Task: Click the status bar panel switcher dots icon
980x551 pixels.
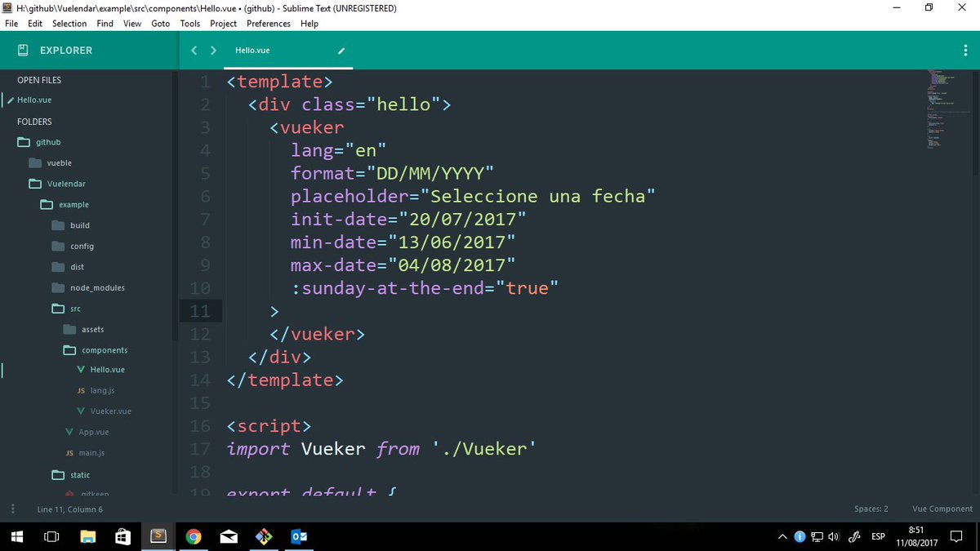Action: pos(13,509)
